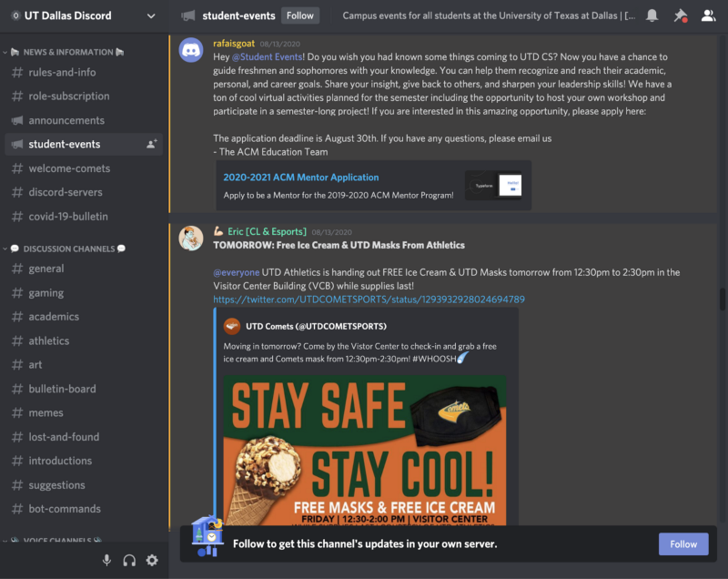Click the UT Dallas Discord server icon
Screen dimensions: 728x579
coord(15,15)
